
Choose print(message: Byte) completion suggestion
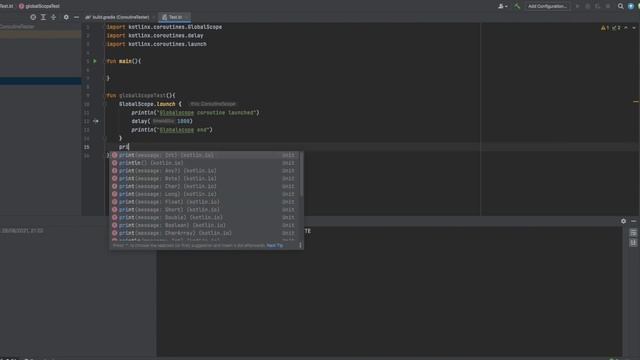204,178
